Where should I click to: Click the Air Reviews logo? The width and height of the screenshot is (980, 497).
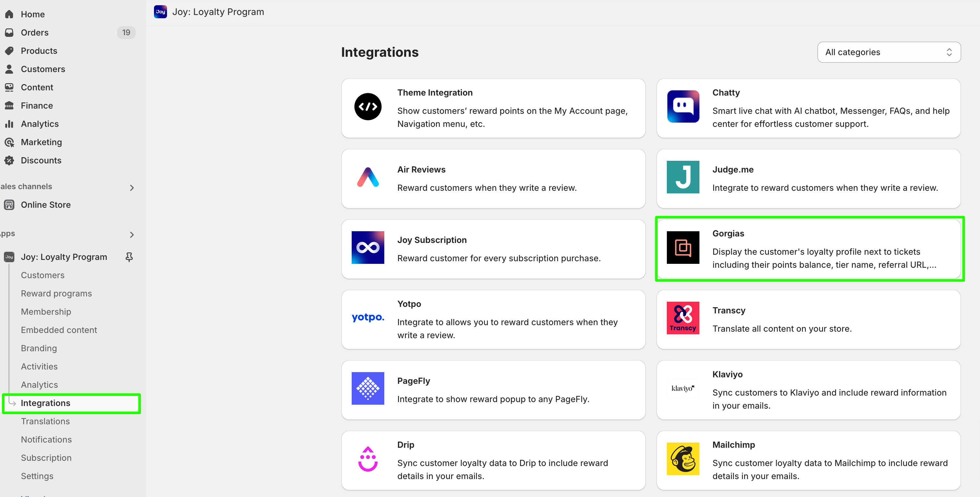367,177
